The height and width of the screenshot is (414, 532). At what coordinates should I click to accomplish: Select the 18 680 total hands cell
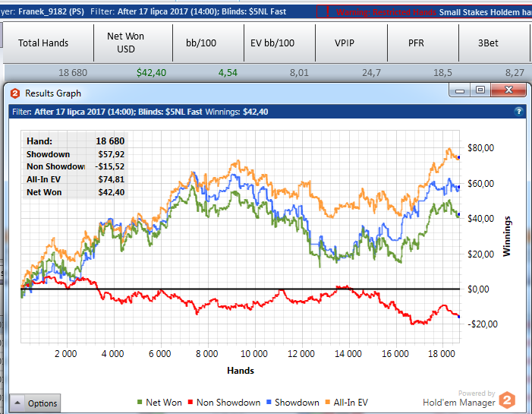pos(73,73)
